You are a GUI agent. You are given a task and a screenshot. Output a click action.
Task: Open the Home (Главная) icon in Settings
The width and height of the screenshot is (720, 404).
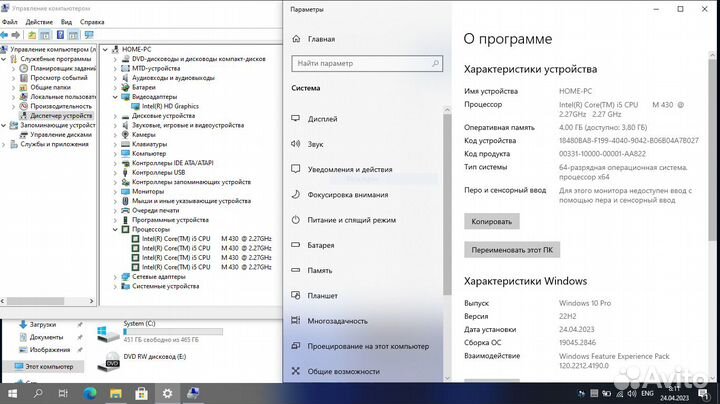click(x=296, y=39)
